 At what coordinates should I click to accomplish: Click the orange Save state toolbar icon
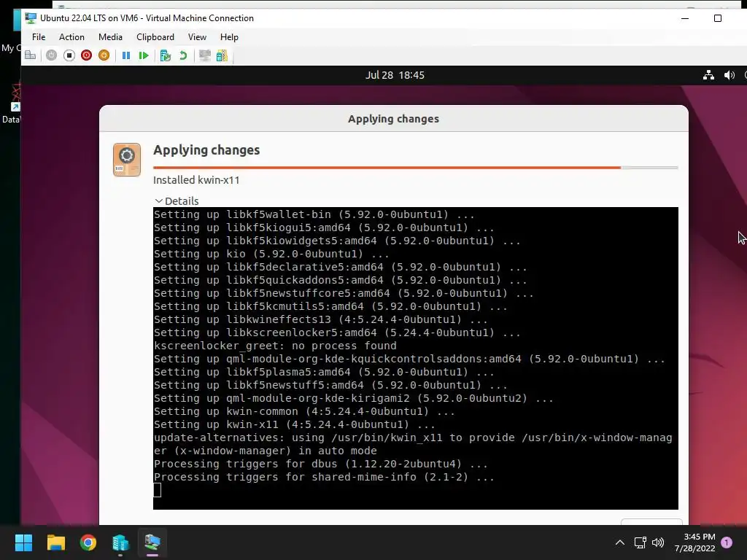click(x=104, y=55)
